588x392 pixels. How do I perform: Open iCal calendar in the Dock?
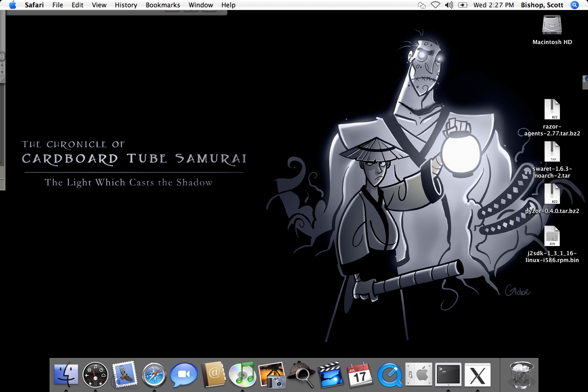[x=360, y=375]
